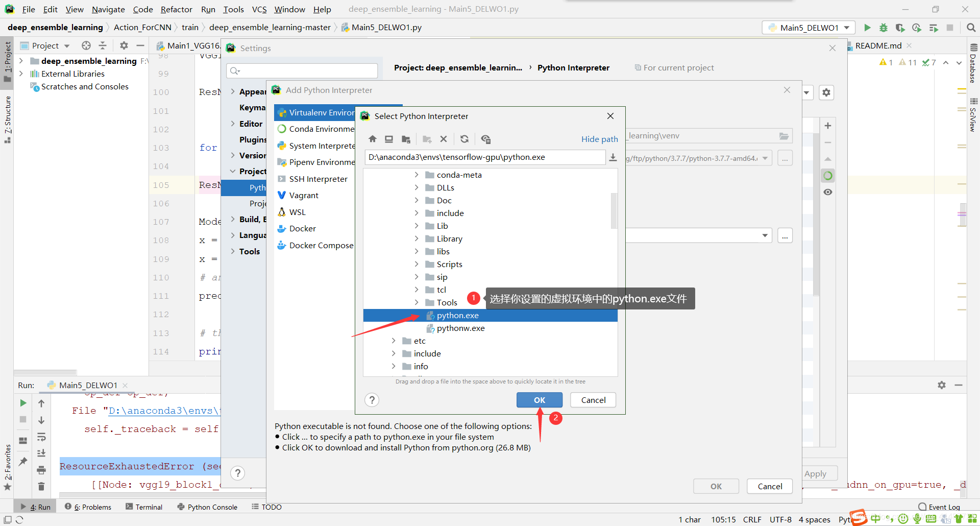Toggle show early releases eye icon
The image size is (980, 526).
[828, 192]
